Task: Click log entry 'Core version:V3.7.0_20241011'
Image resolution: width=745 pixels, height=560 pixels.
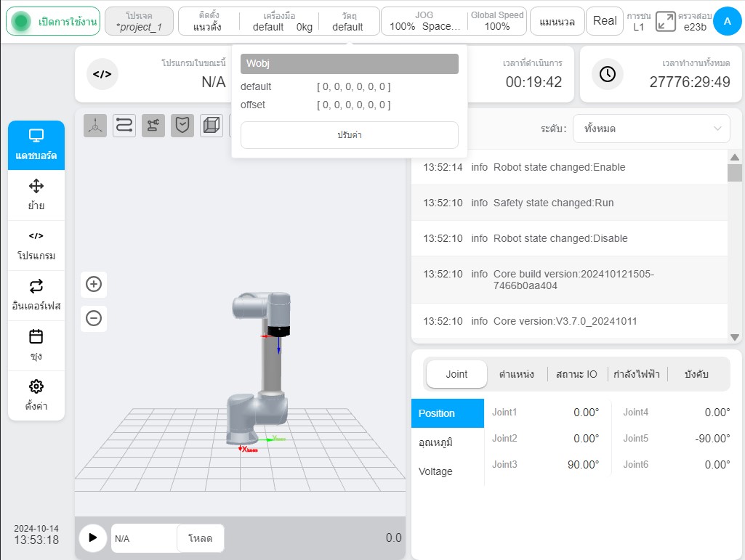Action: 569,321
